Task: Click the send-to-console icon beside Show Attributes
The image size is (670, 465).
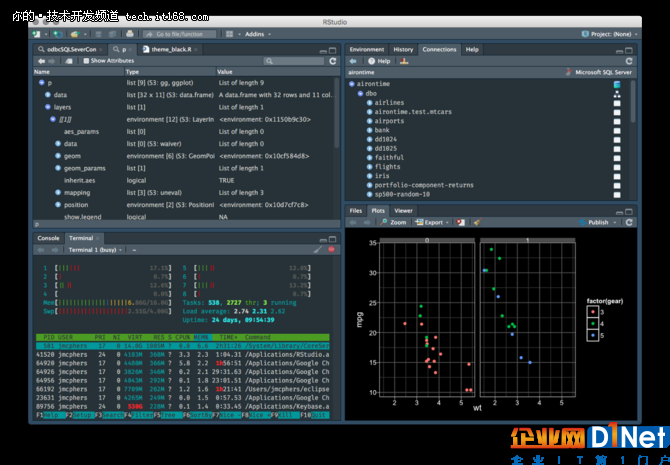Action: tap(69, 61)
